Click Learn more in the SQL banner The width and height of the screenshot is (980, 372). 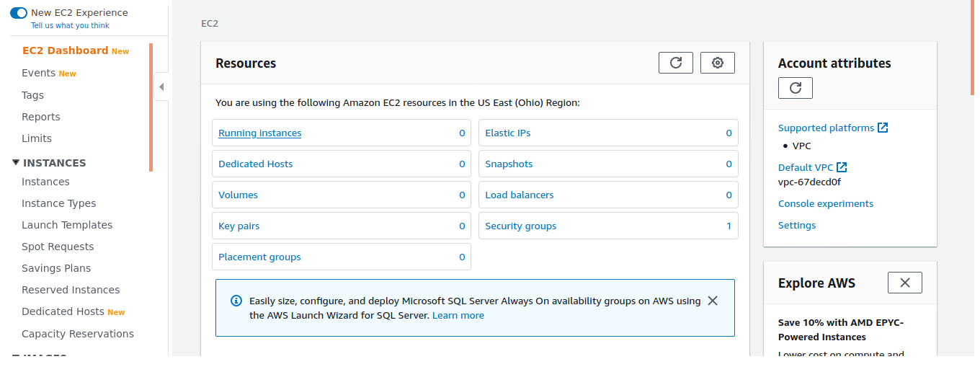tap(458, 315)
